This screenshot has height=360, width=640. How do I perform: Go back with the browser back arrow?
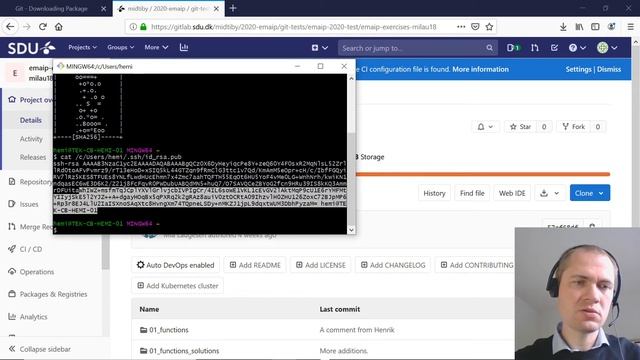[10, 27]
